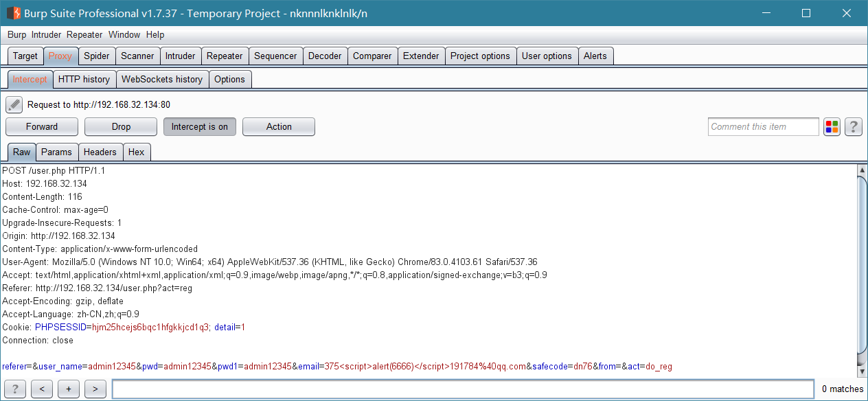Select the Proxy tab
Image resolution: width=868 pixels, height=401 pixels.
tap(60, 56)
